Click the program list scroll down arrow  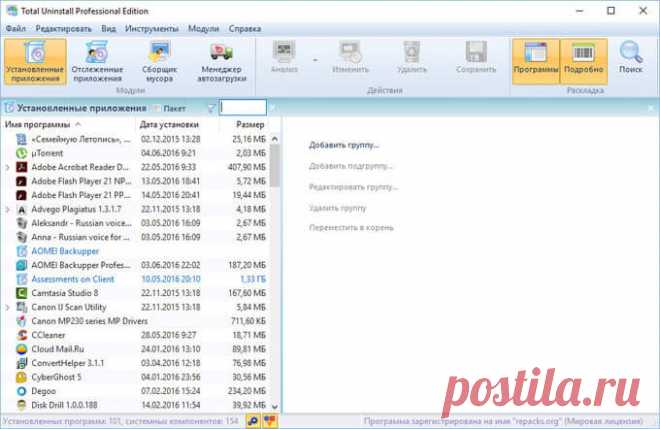(x=275, y=407)
